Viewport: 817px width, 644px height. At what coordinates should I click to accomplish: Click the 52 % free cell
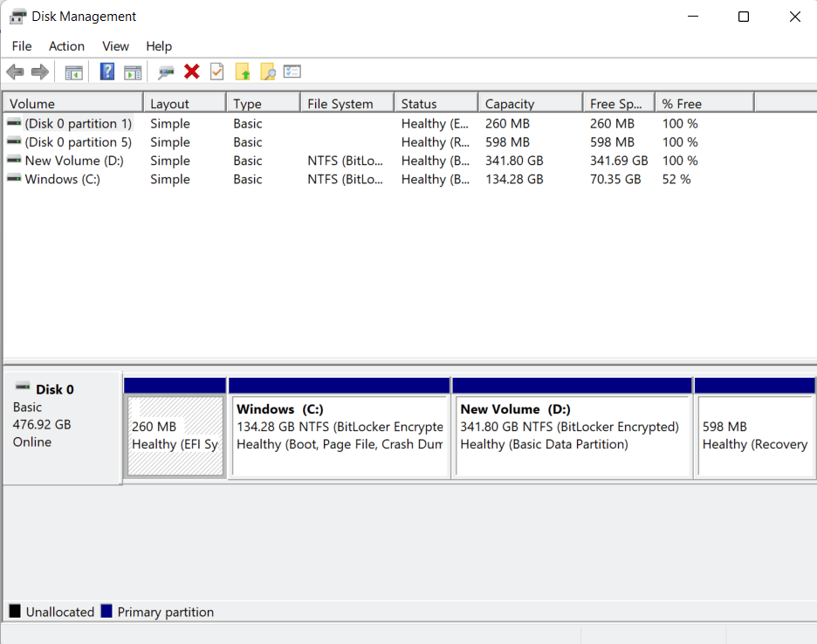coord(676,179)
